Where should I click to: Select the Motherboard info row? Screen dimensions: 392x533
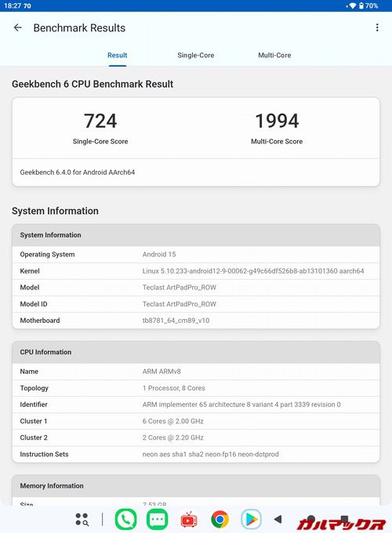tap(196, 321)
